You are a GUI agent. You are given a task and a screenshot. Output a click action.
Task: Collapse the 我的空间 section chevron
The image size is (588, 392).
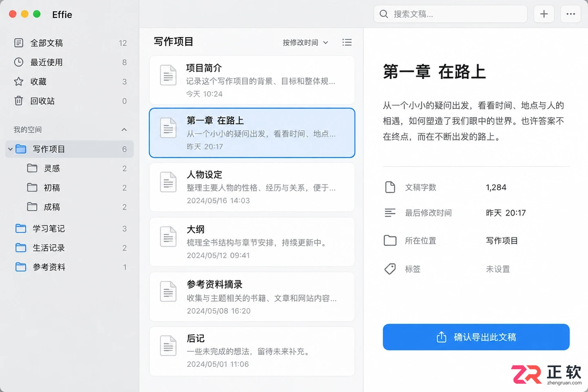[124, 129]
